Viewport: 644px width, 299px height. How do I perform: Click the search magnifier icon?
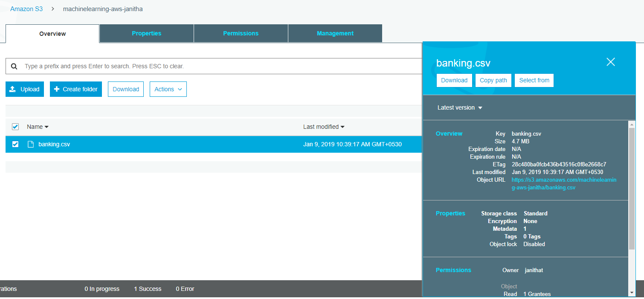click(x=14, y=67)
